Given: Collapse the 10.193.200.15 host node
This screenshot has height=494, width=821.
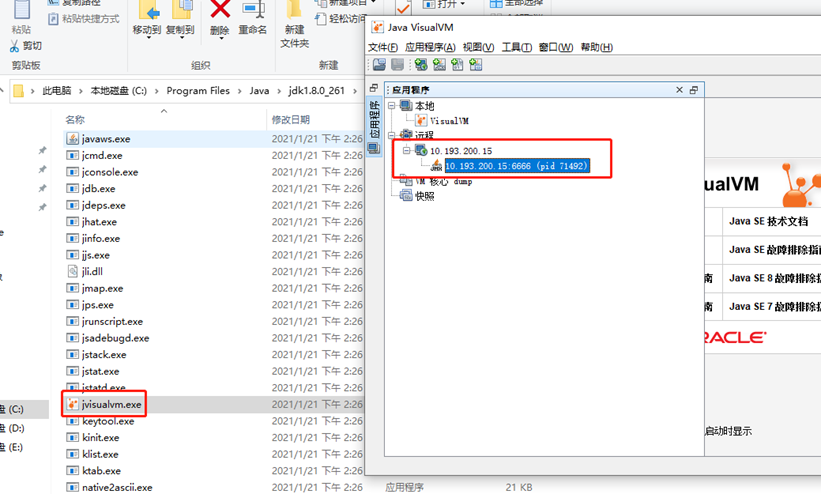Looking at the screenshot, I should coord(406,150).
